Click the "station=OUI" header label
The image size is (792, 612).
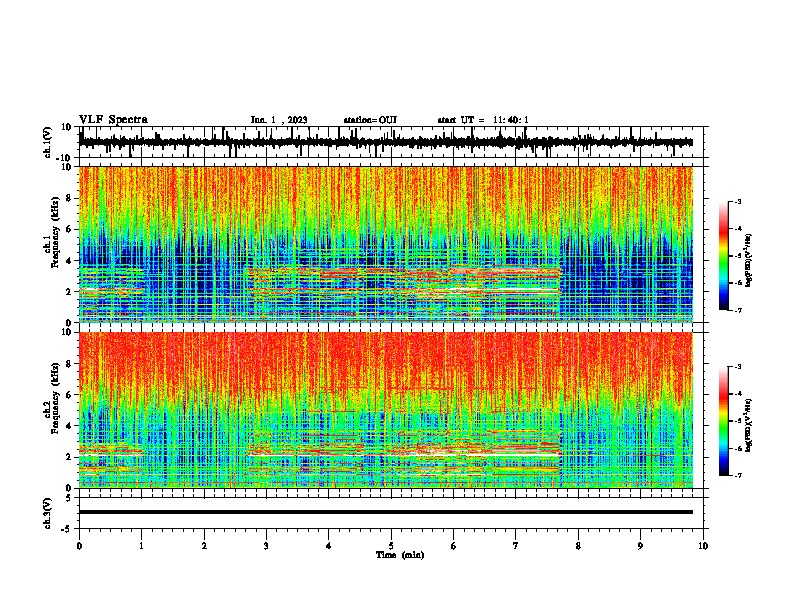370,120
